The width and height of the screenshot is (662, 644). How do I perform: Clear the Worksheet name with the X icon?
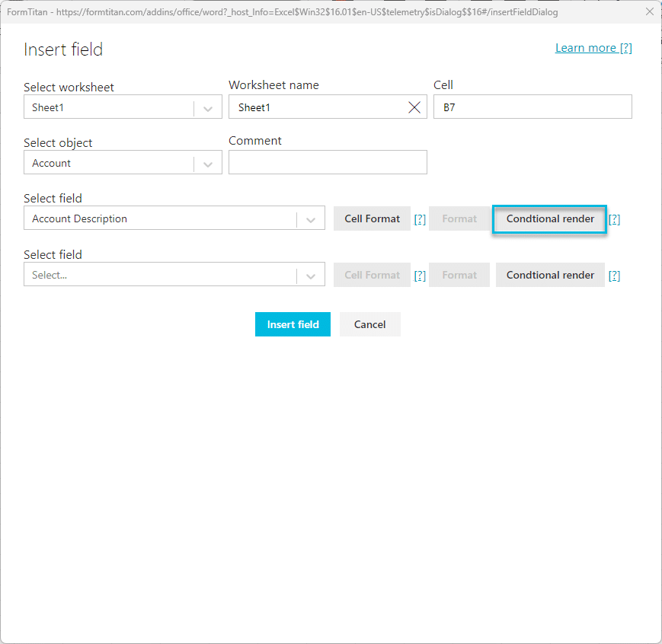(414, 107)
